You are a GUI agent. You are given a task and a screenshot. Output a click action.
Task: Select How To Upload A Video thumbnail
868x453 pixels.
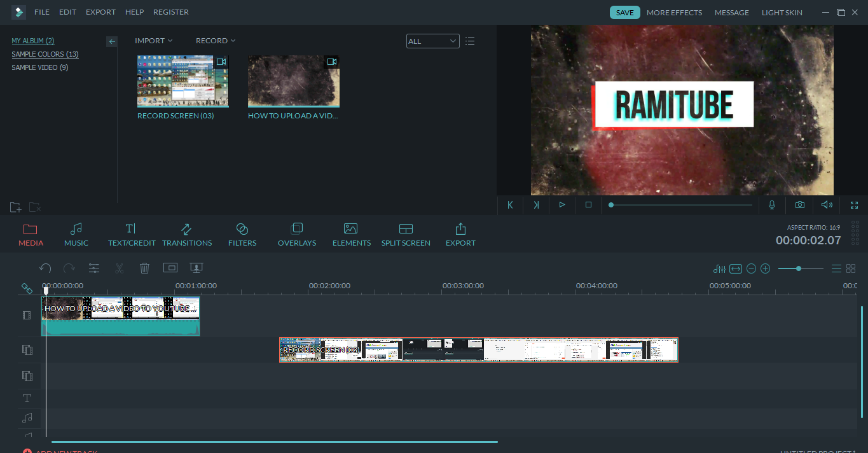tap(294, 81)
